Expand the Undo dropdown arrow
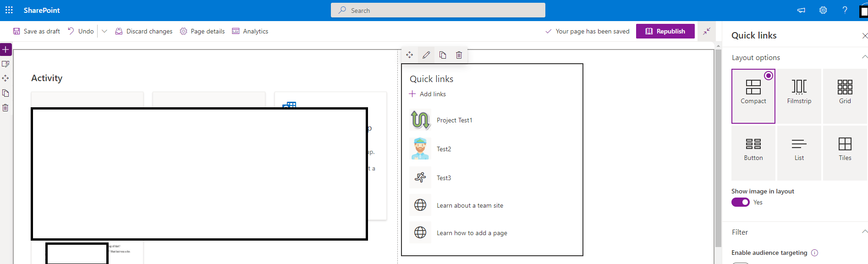The image size is (868, 264). (104, 31)
